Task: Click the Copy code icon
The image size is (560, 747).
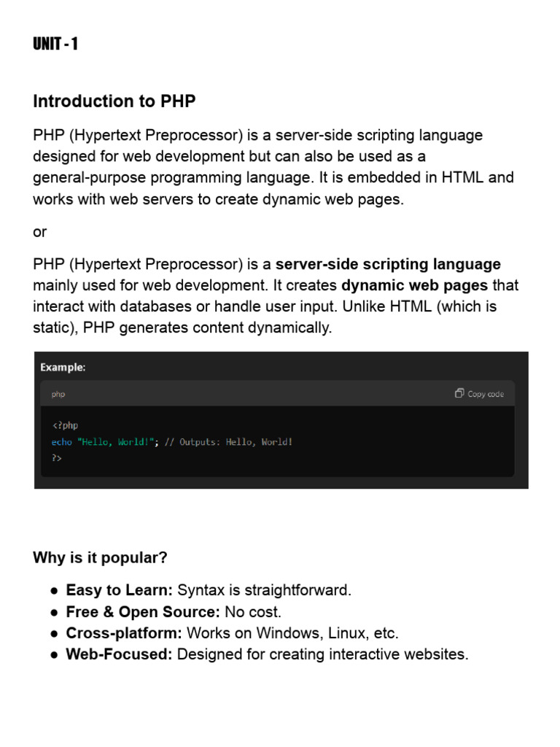Action: (459, 393)
